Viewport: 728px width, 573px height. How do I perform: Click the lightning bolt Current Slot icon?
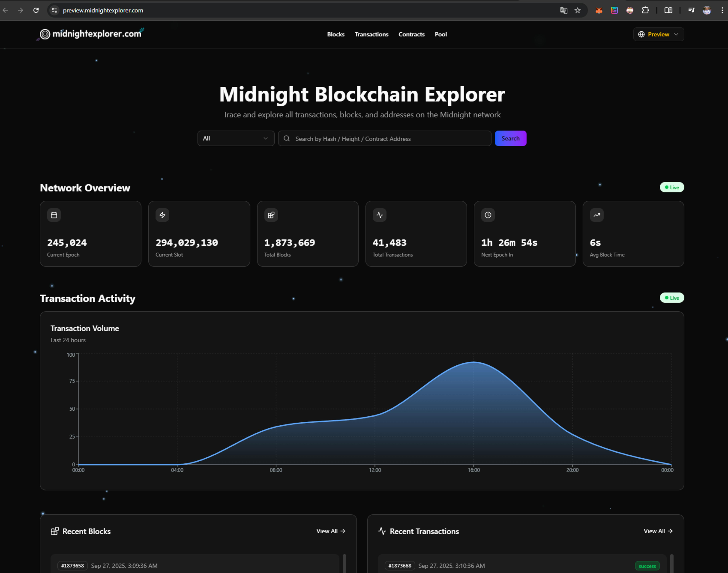162,215
